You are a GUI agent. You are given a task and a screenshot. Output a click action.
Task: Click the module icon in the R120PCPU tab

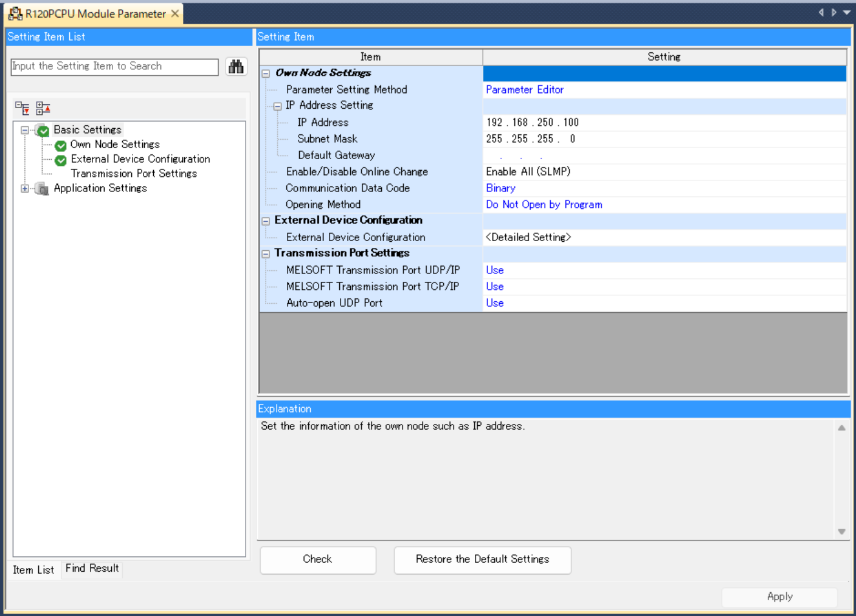click(x=15, y=13)
